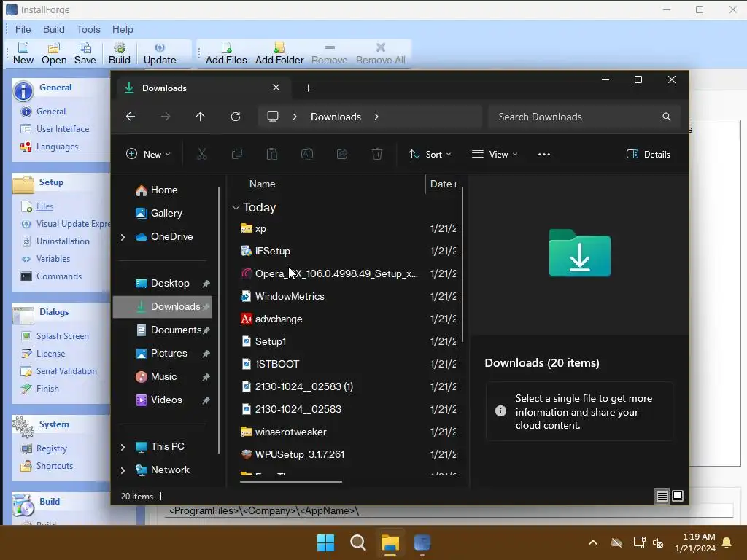
Task: Go back in File Explorer
Action: [130, 117]
